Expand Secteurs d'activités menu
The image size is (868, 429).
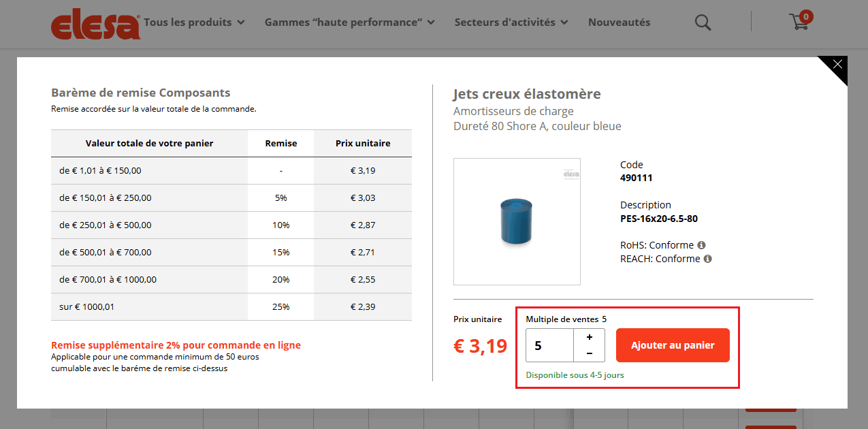click(x=511, y=22)
